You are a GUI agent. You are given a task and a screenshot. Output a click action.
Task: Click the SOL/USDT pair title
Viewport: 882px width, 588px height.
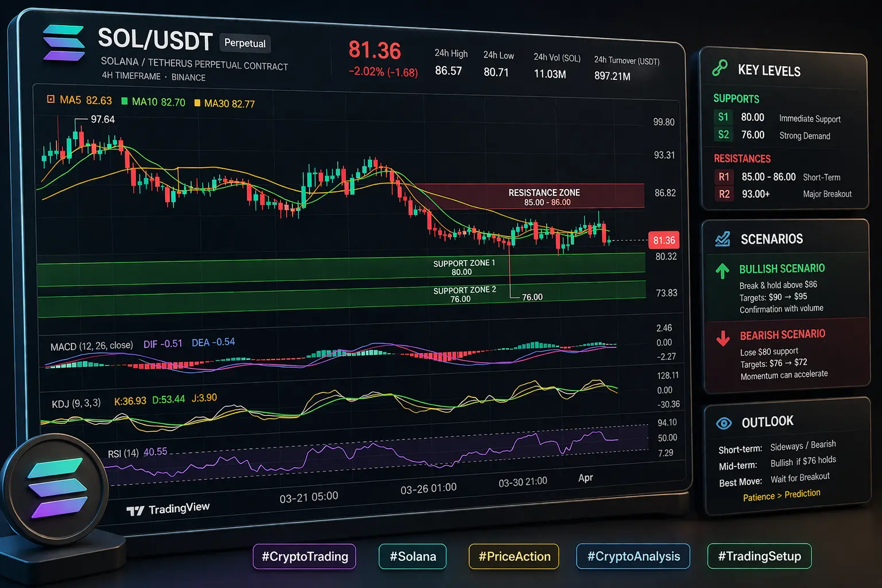(156, 40)
